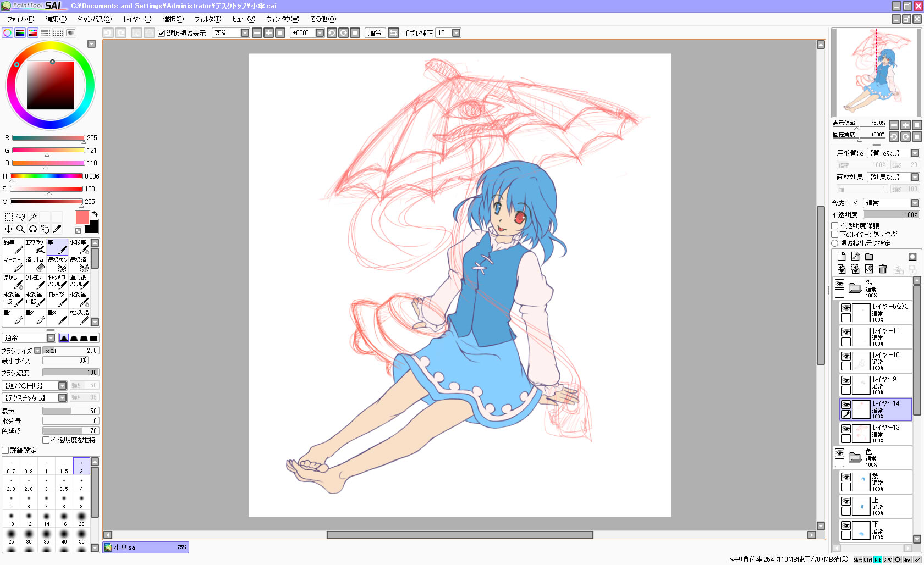This screenshot has height=565, width=924.
Task: Pick the エアブラシ airbrush tool
Action: point(35,247)
